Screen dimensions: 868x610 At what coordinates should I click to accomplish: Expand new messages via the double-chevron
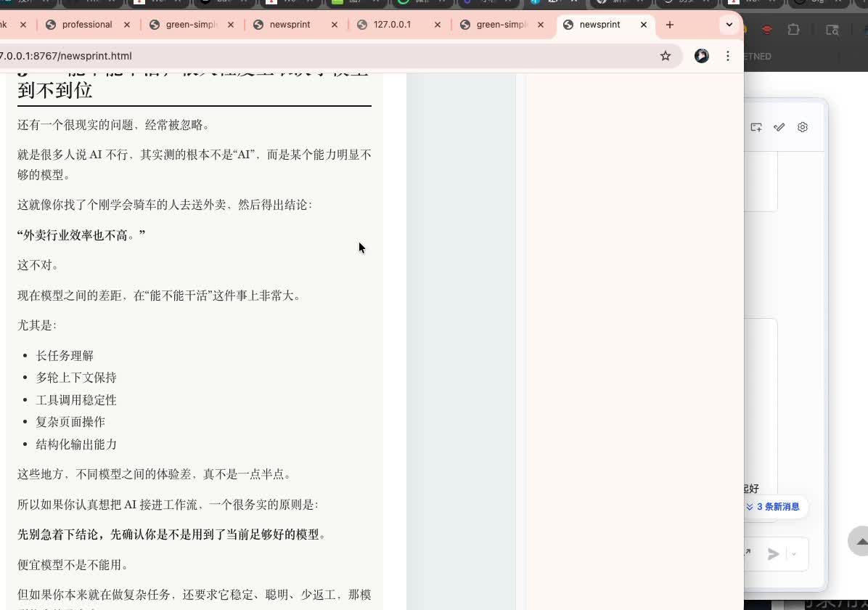tap(749, 507)
